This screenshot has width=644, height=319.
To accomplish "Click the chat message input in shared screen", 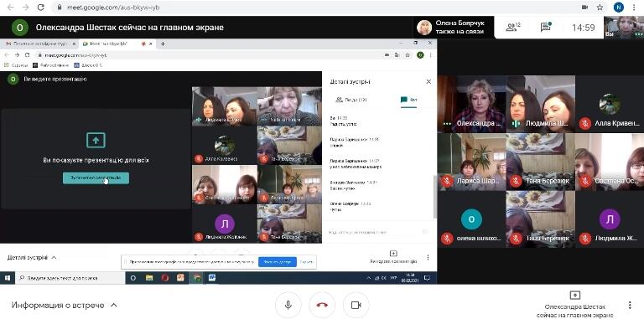I will point(371,232).
